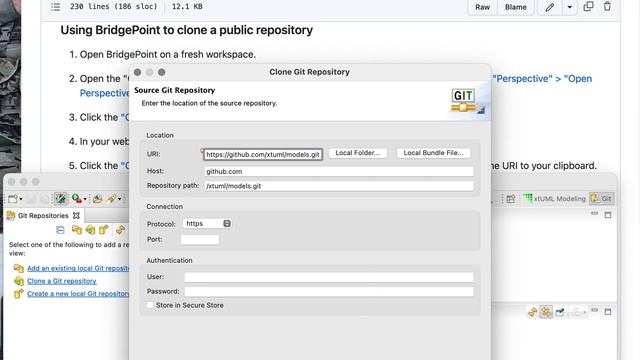Viewport: 640px width, 360px height.
Task: Click the Local Folder... button
Action: [358, 153]
